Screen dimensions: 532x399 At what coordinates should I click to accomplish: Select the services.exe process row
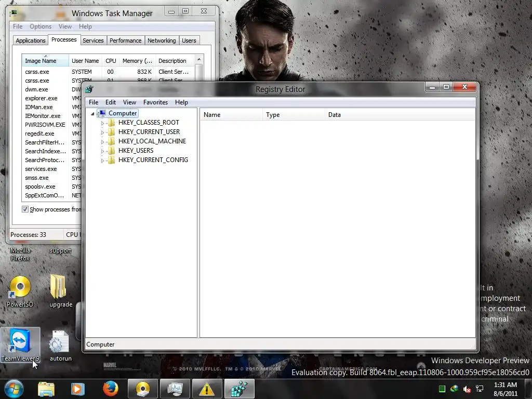point(52,169)
